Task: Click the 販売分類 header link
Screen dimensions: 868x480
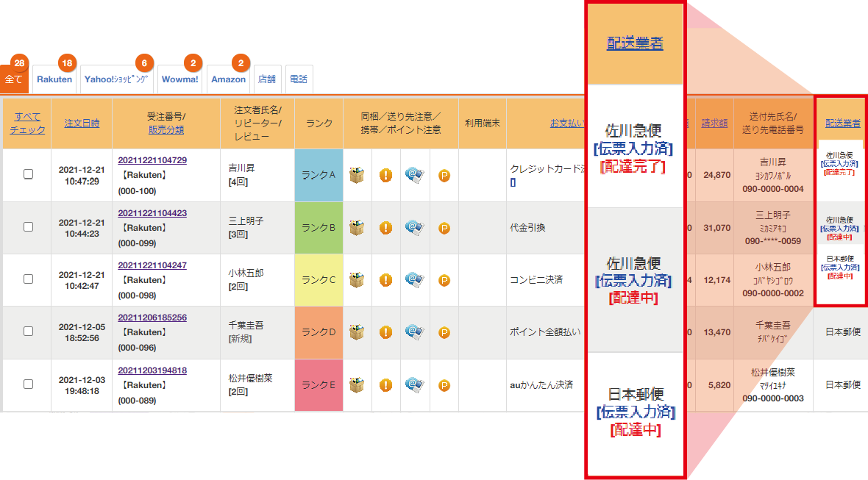Action: tap(166, 129)
